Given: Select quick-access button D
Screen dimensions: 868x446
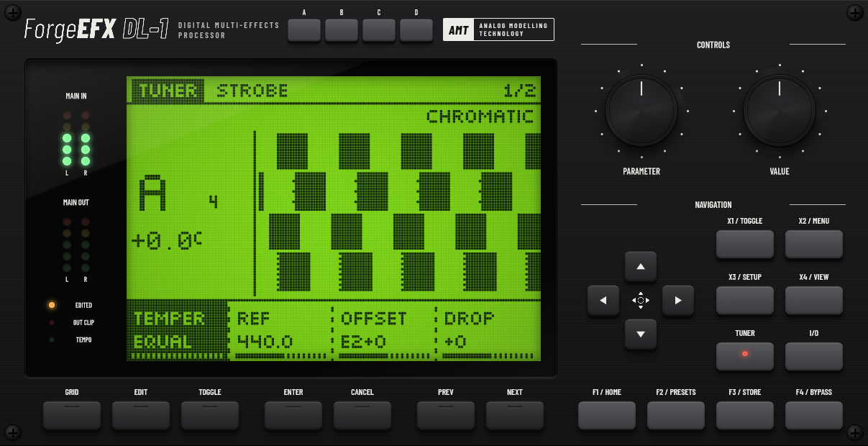Looking at the screenshot, I should pos(416,29).
